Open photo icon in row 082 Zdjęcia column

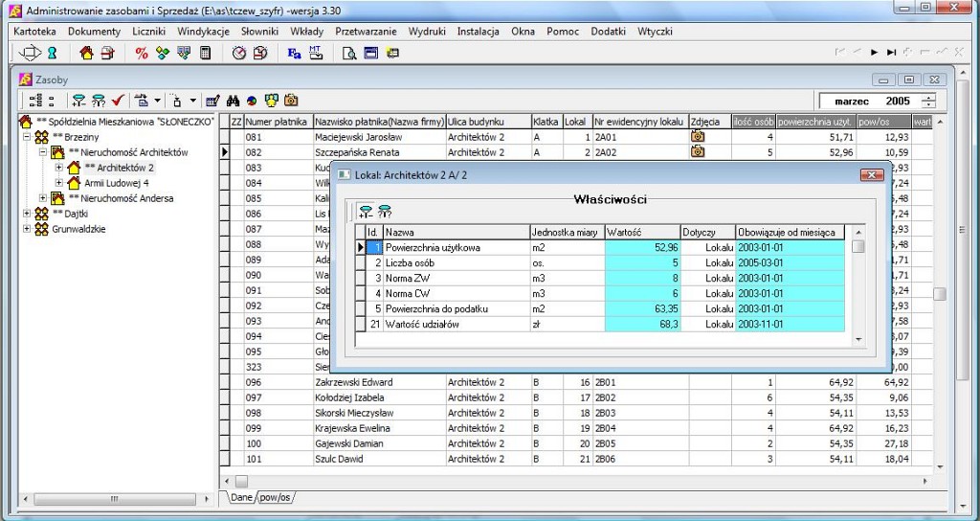(698, 151)
